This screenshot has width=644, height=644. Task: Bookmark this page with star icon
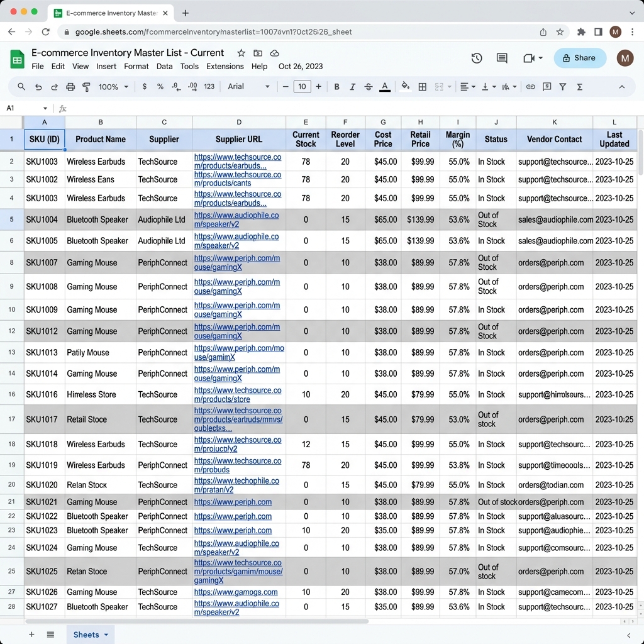pyautogui.click(x=559, y=31)
